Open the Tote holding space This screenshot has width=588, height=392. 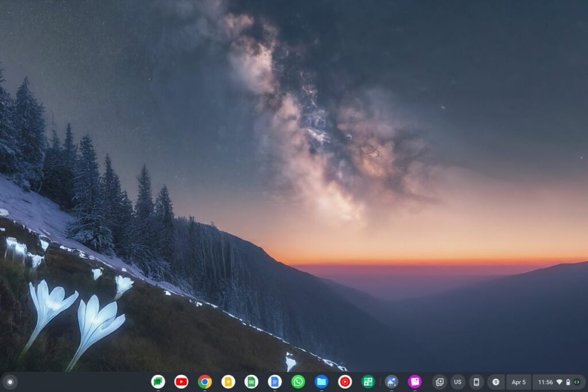click(439, 382)
